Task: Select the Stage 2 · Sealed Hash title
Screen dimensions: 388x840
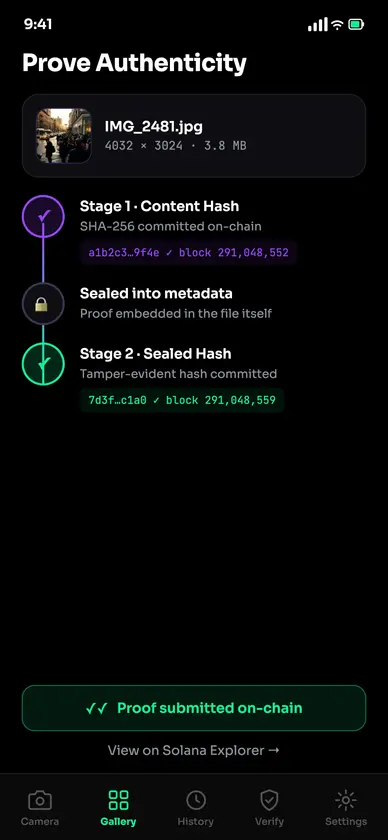Action: pos(155,354)
